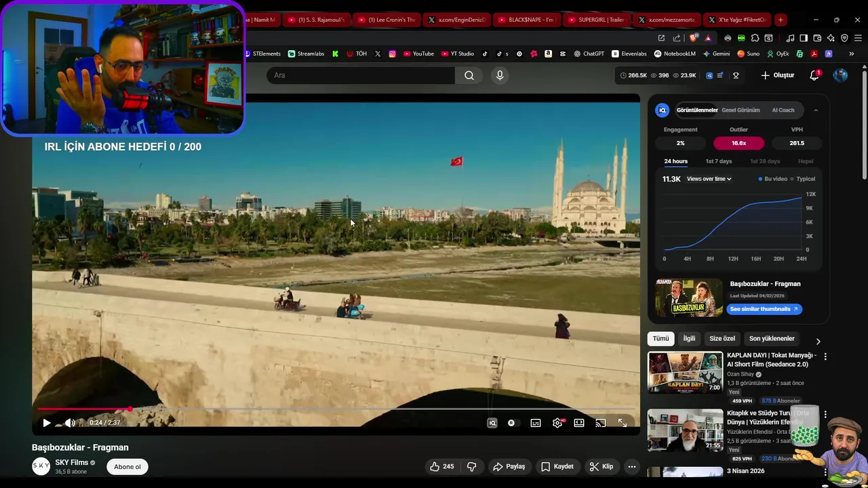Select the 1st 7 days time range

coord(719,161)
